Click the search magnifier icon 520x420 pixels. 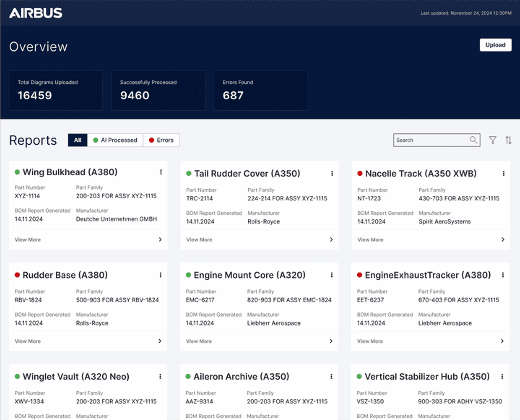tap(473, 140)
